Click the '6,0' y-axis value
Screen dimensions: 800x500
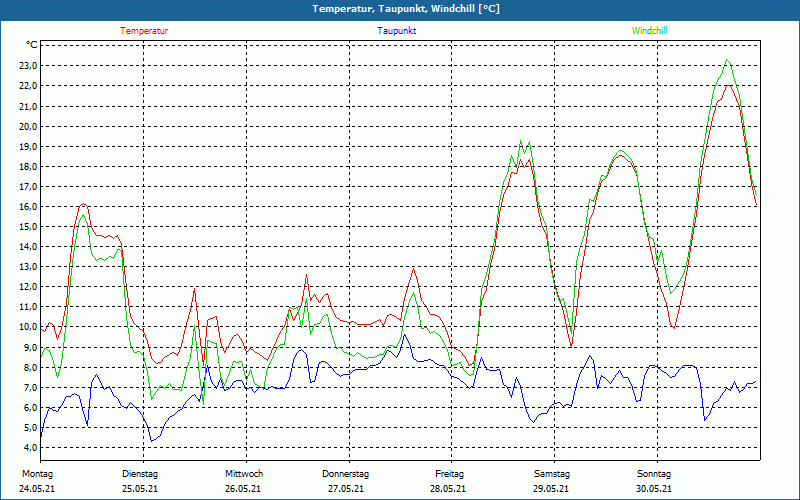coord(30,407)
